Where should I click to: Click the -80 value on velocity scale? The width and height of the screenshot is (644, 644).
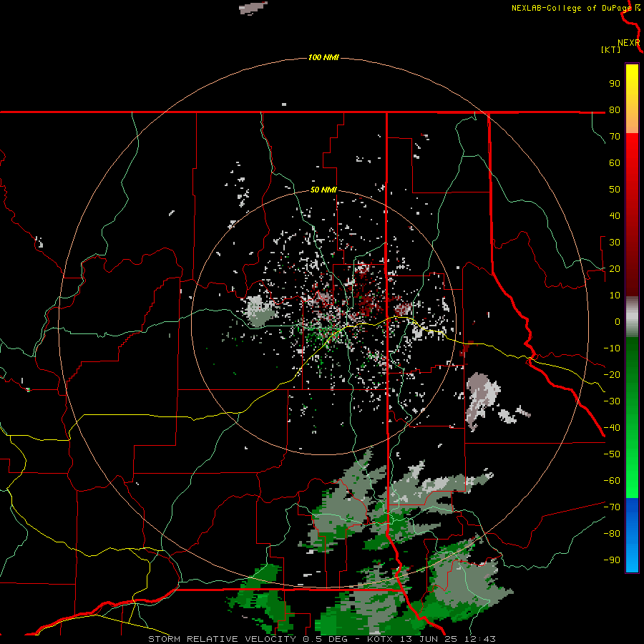coord(612,534)
